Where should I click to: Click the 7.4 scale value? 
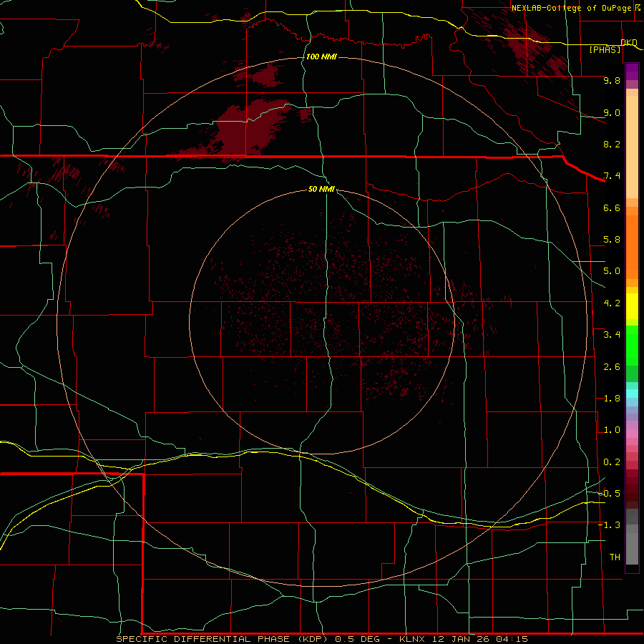pos(612,176)
